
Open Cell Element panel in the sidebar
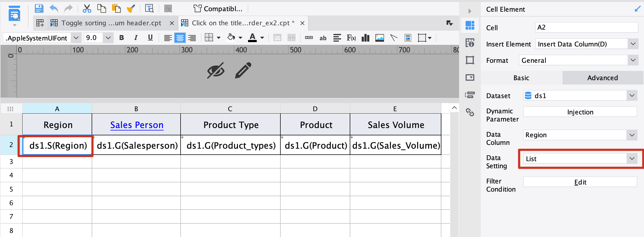point(470,25)
